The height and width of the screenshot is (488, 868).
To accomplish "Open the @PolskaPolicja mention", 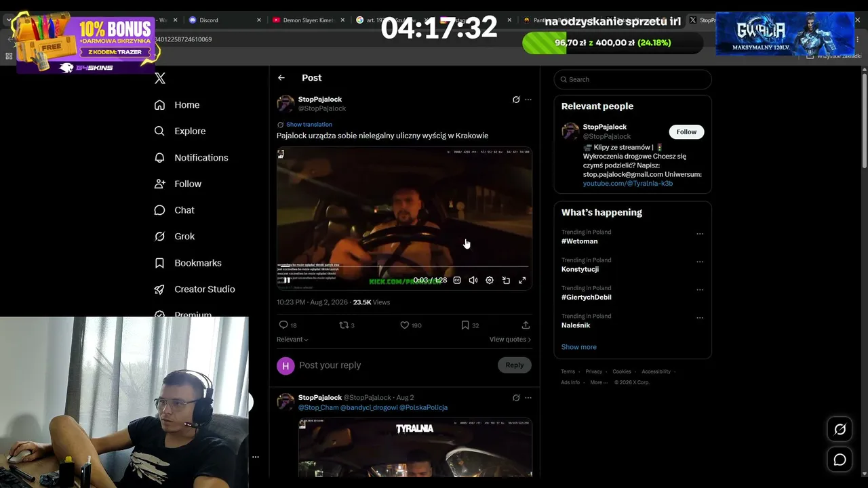I will tap(423, 407).
